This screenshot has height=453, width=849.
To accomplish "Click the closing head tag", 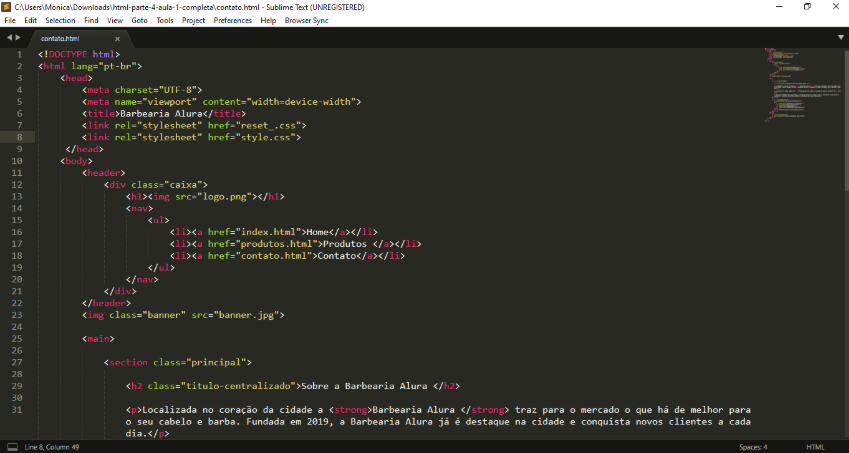I will click(x=84, y=149).
